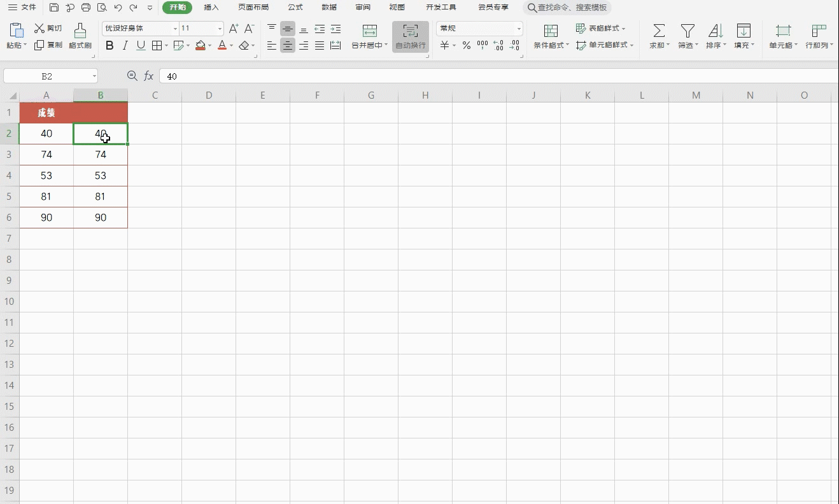Viewport: 839px width, 504px height.
Task: Switch to the 数据 (Data) tab
Action: 329,8
